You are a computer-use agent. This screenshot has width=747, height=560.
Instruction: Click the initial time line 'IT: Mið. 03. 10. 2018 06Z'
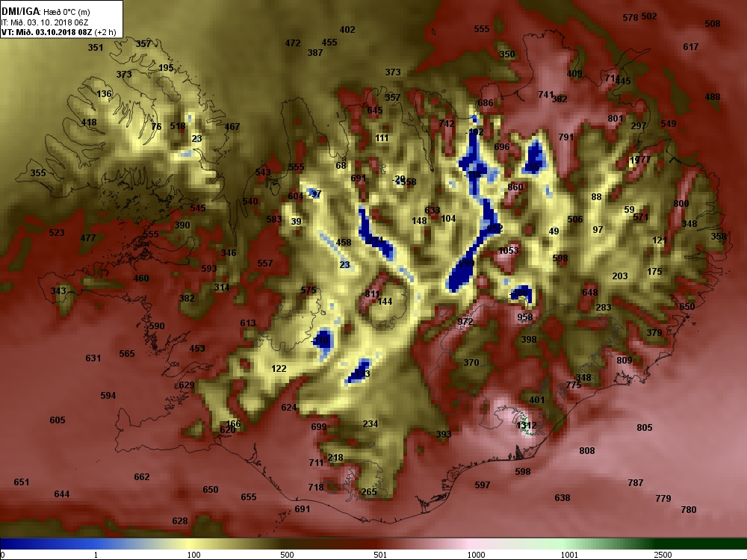[45, 22]
